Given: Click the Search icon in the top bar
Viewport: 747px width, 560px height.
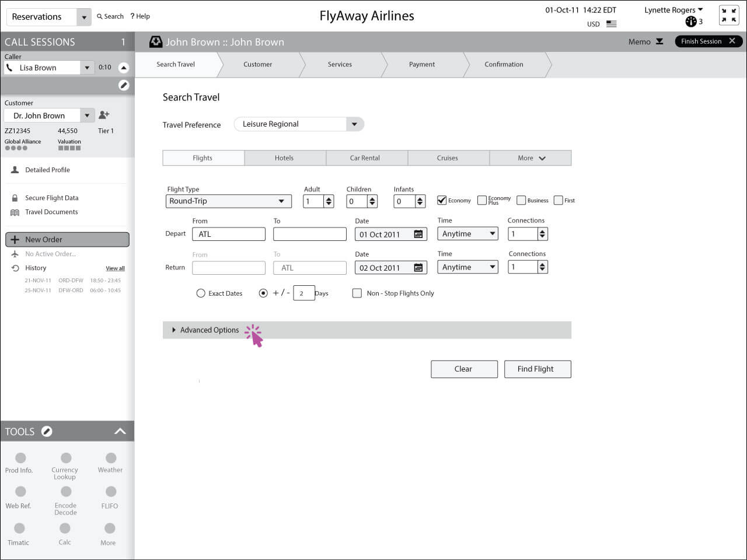Looking at the screenshot, I should (x=100, y=16).
